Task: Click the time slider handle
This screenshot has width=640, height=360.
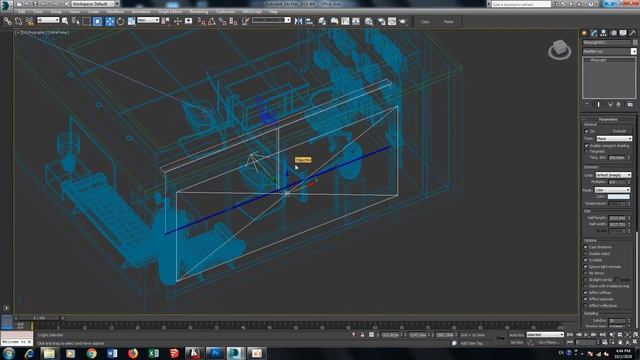Action: click(39, 318)
